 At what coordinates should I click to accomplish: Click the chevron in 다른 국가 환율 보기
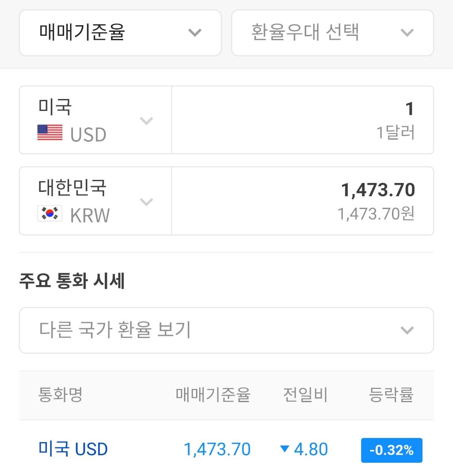tap(407, 330)
